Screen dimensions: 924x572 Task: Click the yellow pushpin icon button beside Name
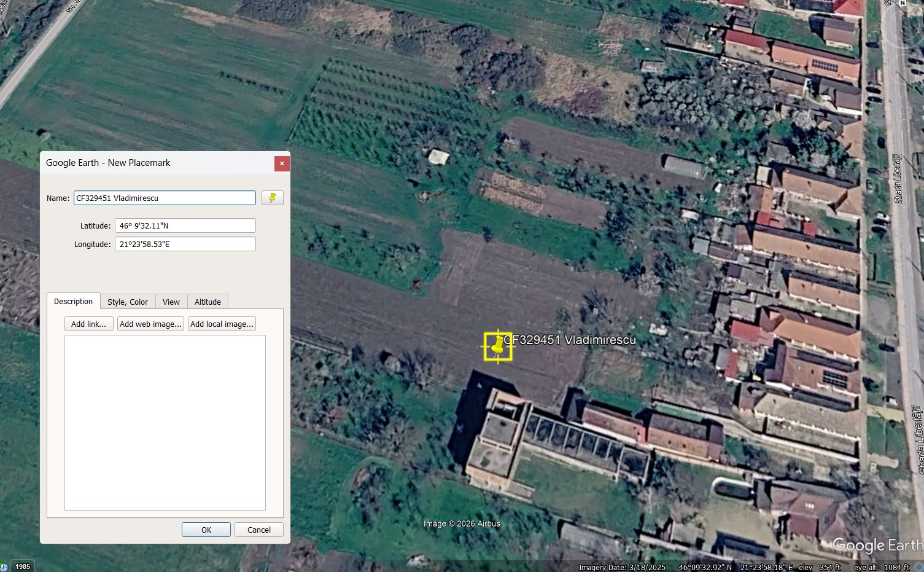pos(272,198)
